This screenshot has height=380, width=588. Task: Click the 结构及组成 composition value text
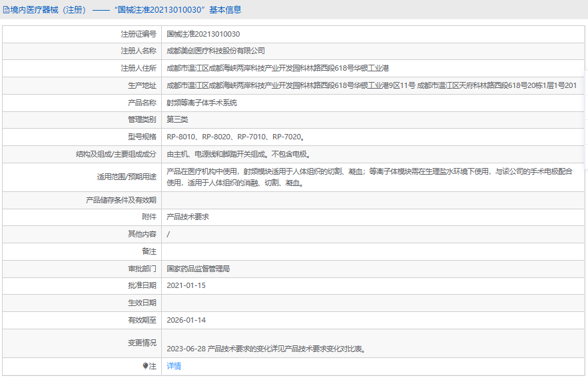tap(239, 154)
